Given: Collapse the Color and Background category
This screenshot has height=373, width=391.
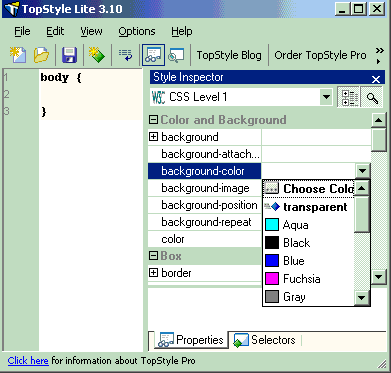Looking at the screenshot, I should click(x=153, y=120).
